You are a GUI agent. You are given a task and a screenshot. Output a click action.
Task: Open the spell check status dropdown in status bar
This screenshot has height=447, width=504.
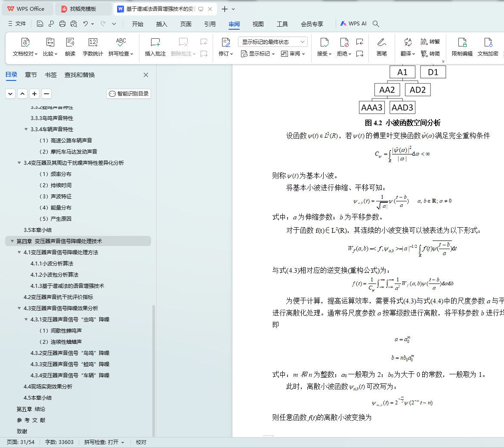pyautogui.click(x=123, y=443)
